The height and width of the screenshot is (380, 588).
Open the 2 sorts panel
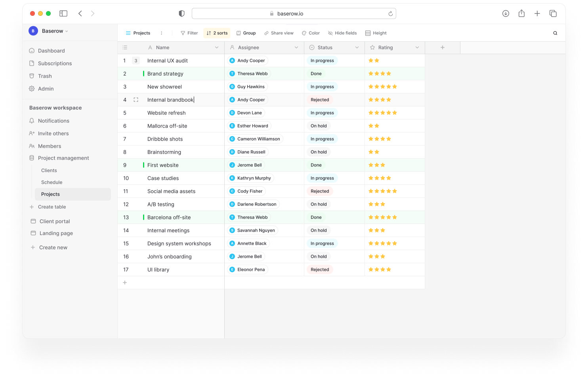(x=216, y=33)
